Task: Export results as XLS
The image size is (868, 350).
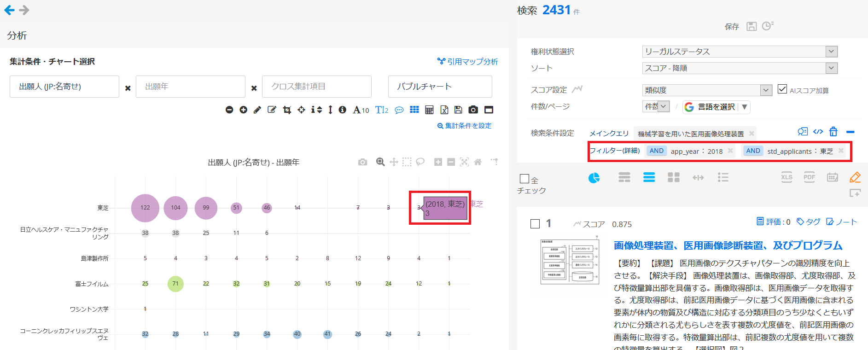Action: [787, 177]
